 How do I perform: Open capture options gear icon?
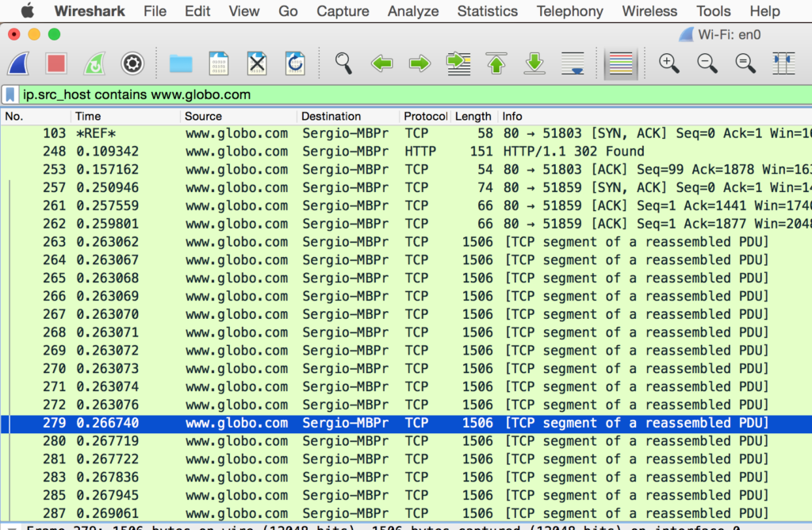coord(132,63)
